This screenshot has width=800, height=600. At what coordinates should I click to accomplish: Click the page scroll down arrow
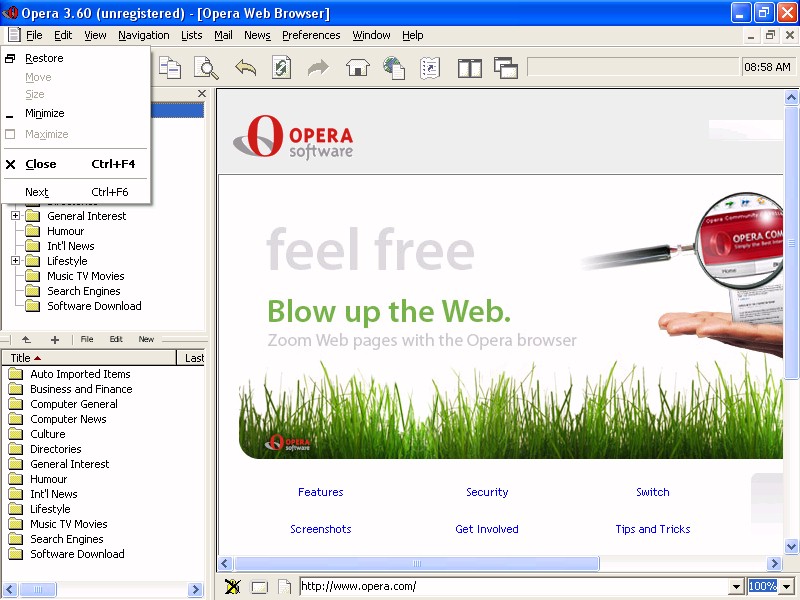[x=791, y=547]
